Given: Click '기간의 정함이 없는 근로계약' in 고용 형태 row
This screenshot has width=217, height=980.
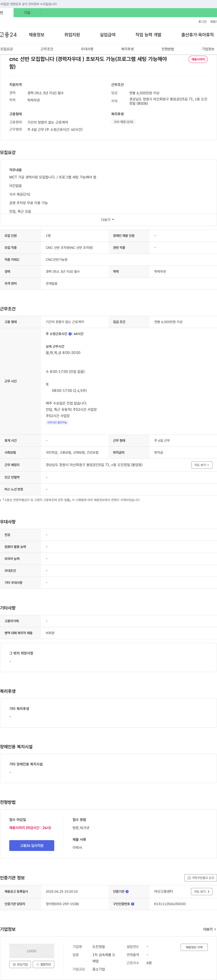Looking at the screenshot, I should point(65,322).
